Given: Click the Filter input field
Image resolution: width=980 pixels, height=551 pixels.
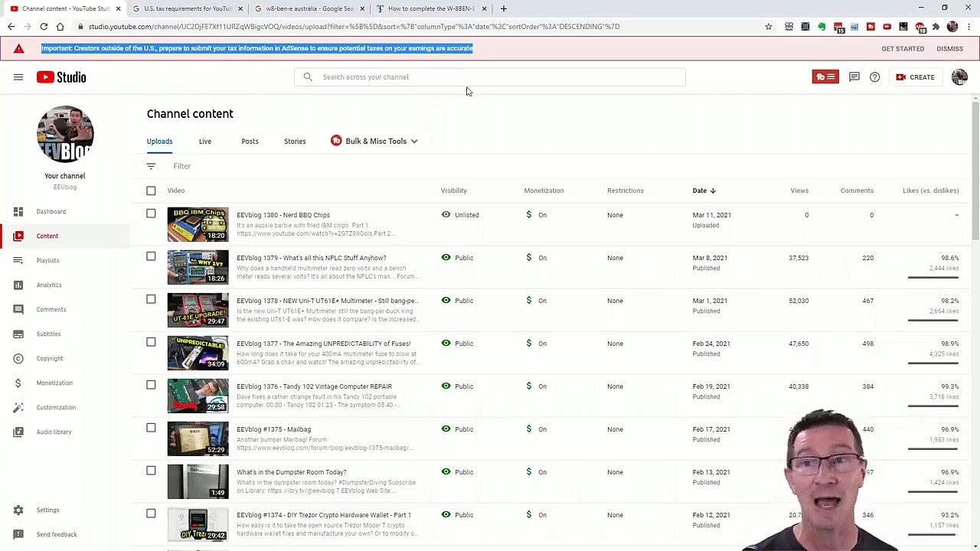Looking at the screenshot, I should 181,166.
